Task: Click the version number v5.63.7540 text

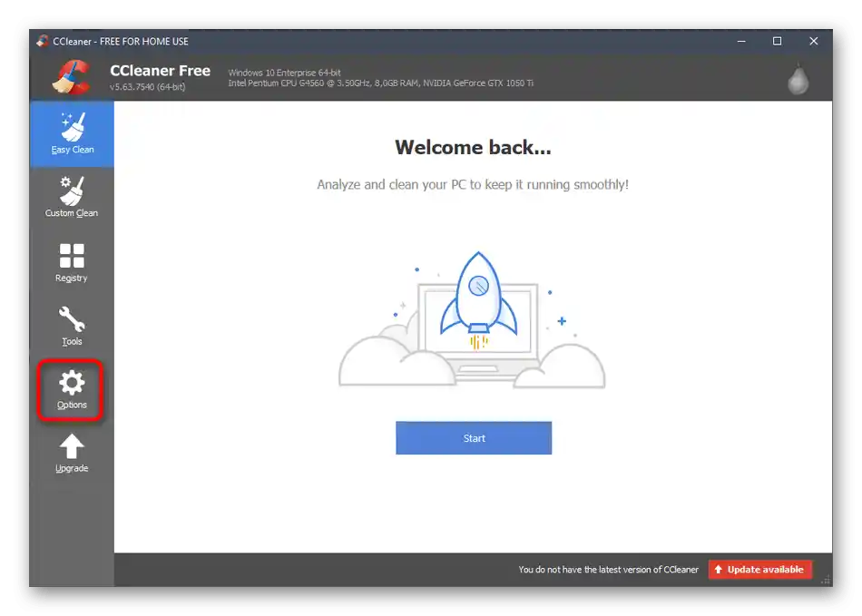Action: click(147, 87)
